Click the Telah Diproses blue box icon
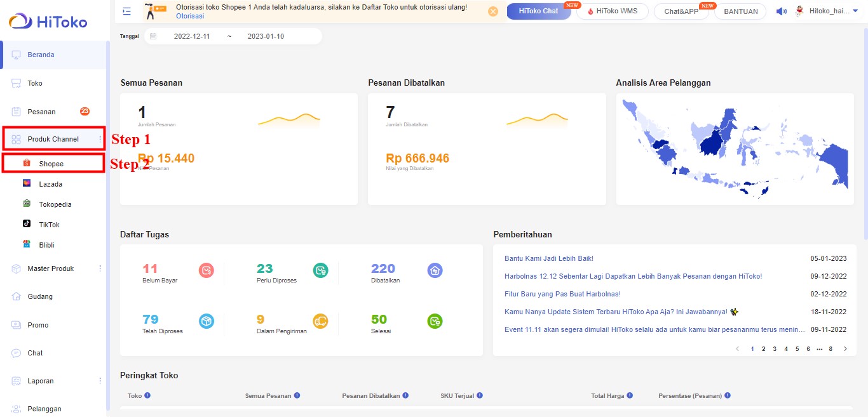Viewport: 868px width, 417px height. (x=207, y=321)
